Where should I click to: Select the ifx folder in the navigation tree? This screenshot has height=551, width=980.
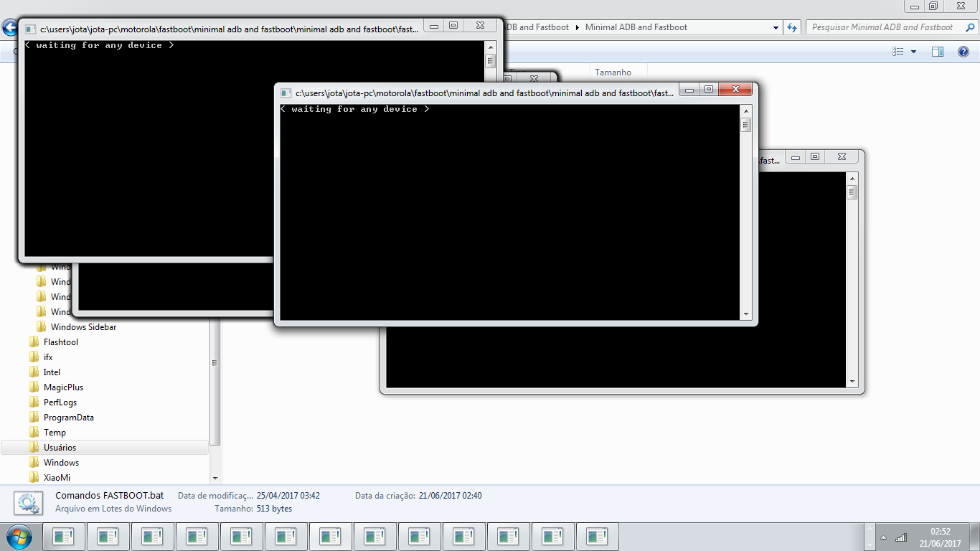(x=48, y=357)
